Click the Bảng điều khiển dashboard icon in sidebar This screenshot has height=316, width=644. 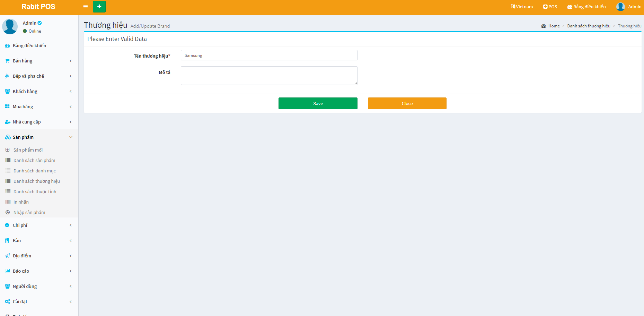pyautogui.click(x=7, y=46)
